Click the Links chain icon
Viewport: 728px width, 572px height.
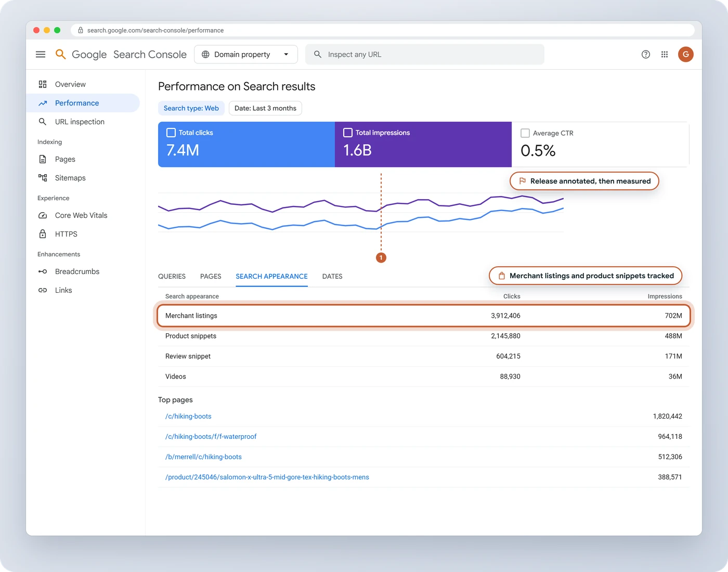[43, 290]
